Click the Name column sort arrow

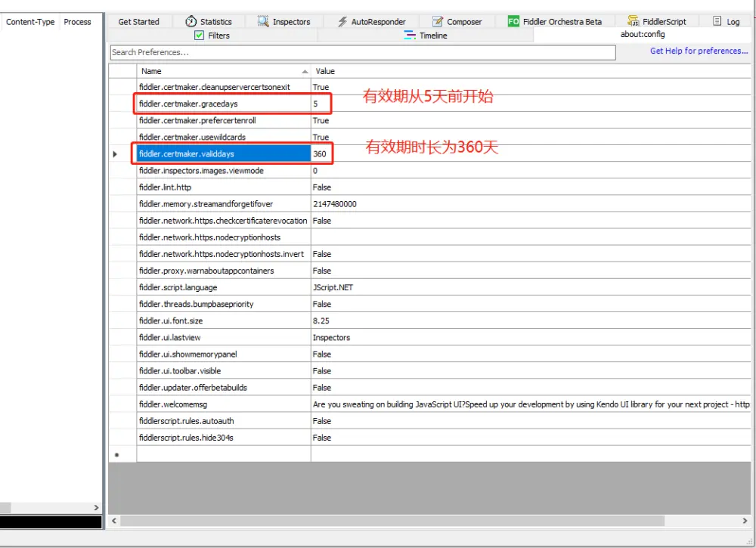pyautogui.click(x=305, y=71)
